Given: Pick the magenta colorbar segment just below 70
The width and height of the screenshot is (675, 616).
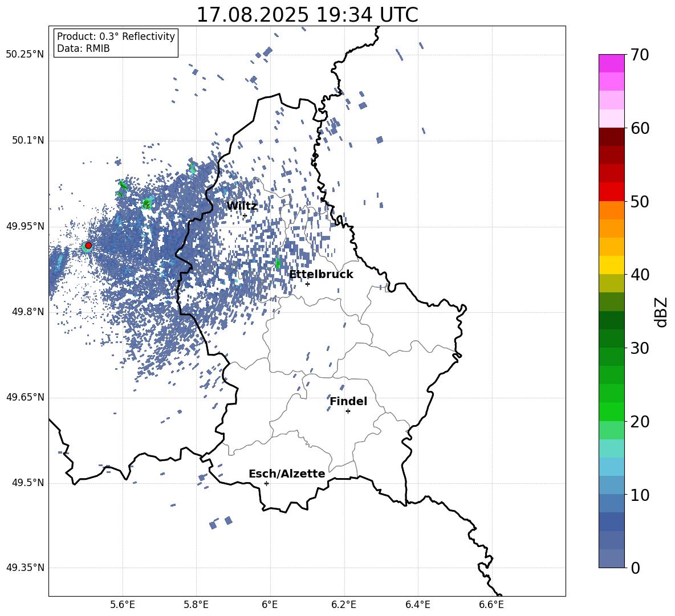Looking at the screenshot, I should pos(612,63).
